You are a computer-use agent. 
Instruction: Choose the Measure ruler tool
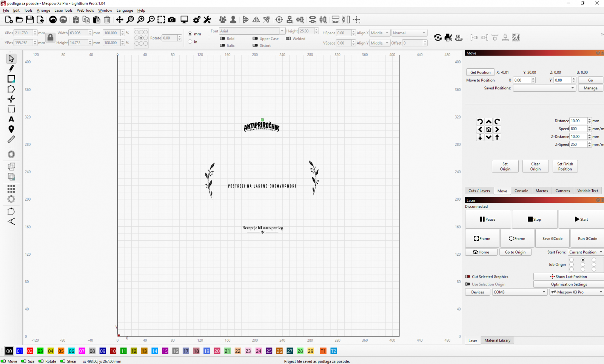pos(11,139)
